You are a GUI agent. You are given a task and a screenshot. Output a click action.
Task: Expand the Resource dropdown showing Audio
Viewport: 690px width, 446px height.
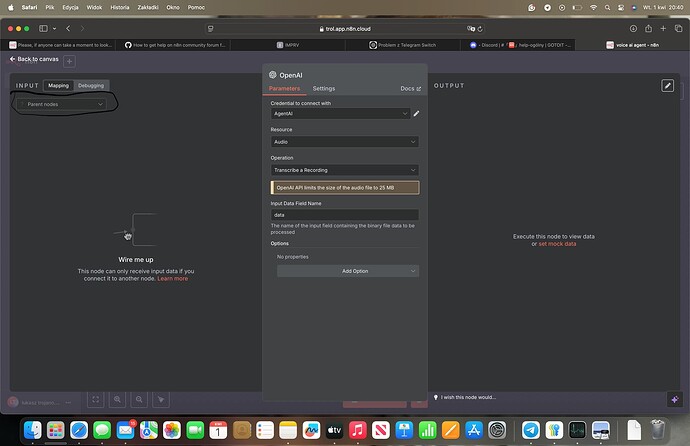[345, 142]
